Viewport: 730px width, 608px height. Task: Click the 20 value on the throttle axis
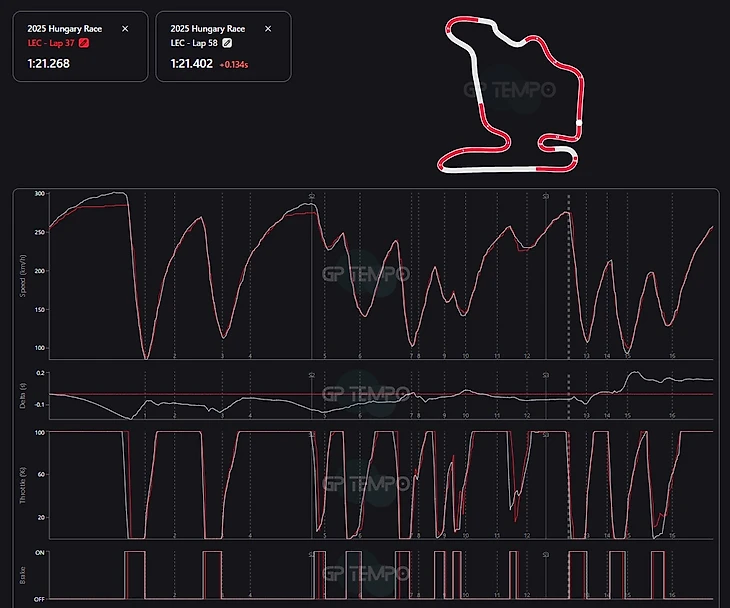[41, 517]
